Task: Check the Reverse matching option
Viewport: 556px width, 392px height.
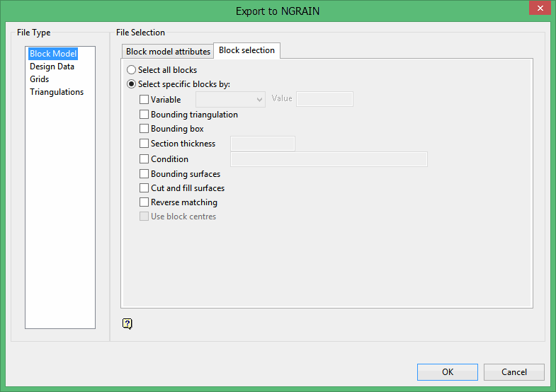Action: tap(144, 202)
